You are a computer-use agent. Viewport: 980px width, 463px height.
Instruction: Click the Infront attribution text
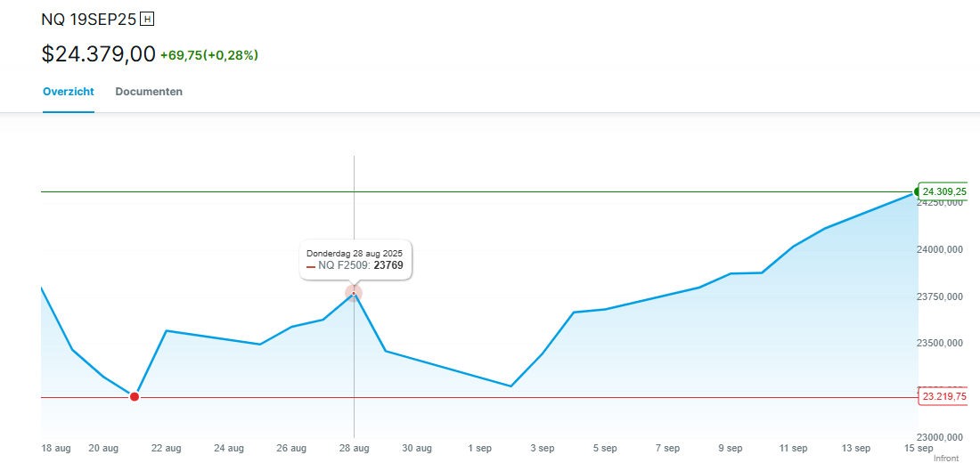[946, 458]
